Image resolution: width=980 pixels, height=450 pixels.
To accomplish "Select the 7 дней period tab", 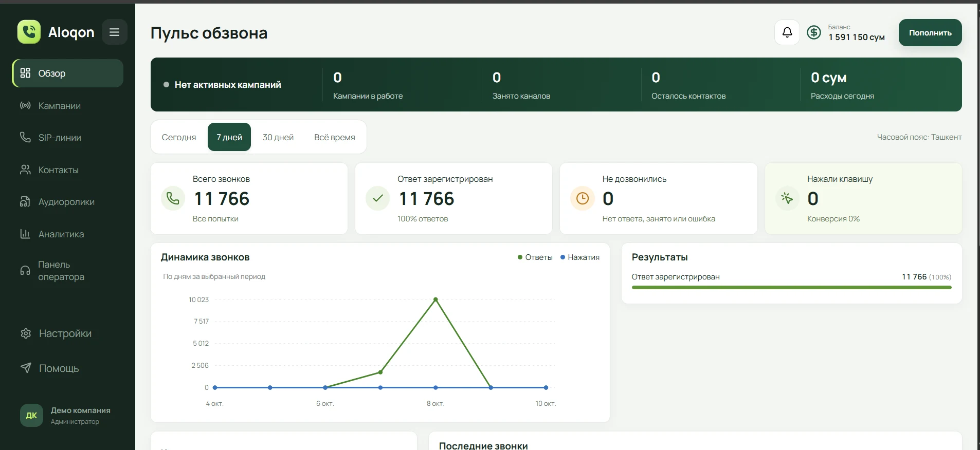I will click(229, 137).
